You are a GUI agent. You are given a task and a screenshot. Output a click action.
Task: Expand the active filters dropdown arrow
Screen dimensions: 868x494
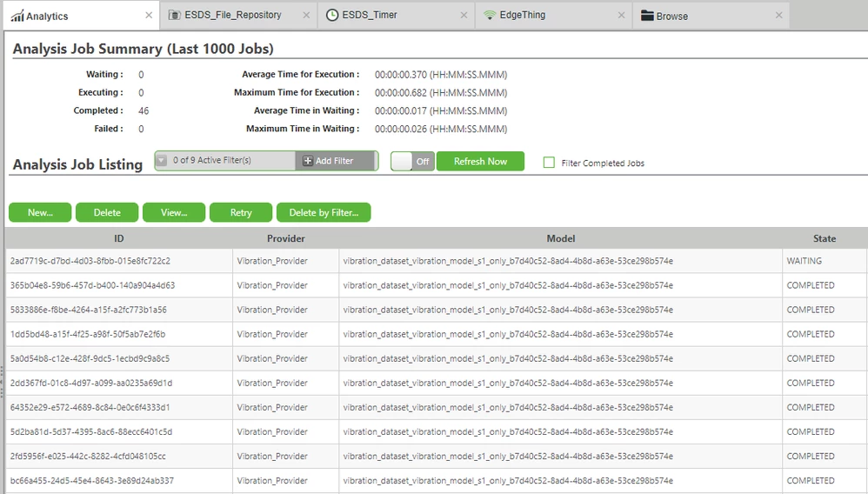(162, 161)
